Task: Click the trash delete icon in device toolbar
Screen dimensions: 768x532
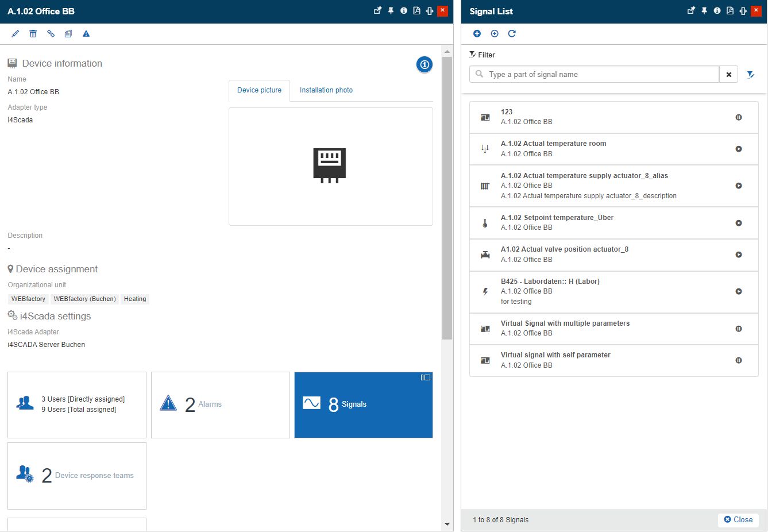Action: (x=33, y=34)
